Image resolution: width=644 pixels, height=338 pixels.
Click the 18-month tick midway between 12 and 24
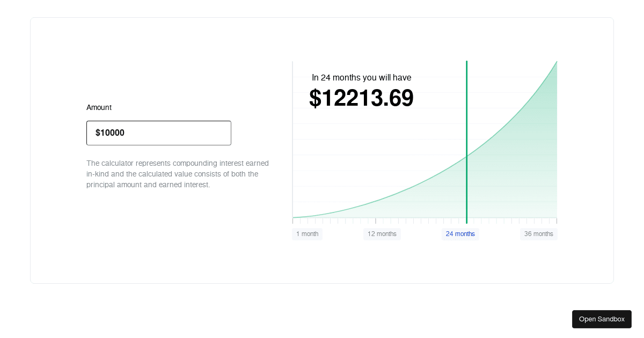[421, 221]
